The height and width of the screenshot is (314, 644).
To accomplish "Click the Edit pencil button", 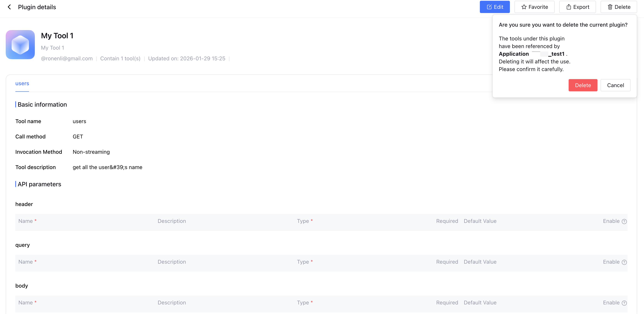I will click(x=495, y=7).
